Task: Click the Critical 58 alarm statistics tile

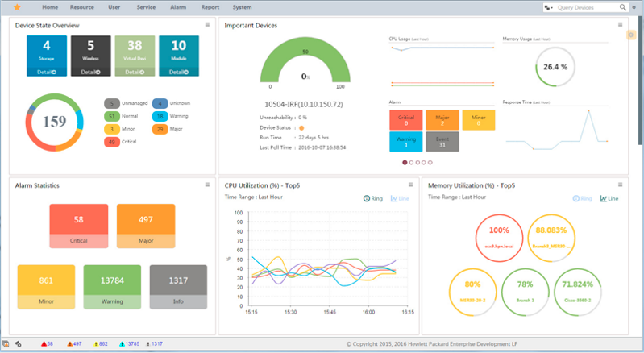Action: coord(78,225)
